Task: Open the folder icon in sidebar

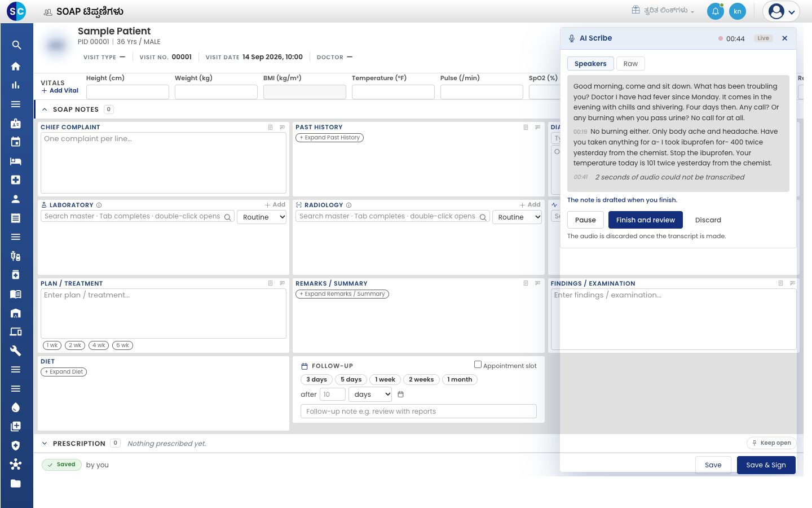Action: [x=16, y=483]
